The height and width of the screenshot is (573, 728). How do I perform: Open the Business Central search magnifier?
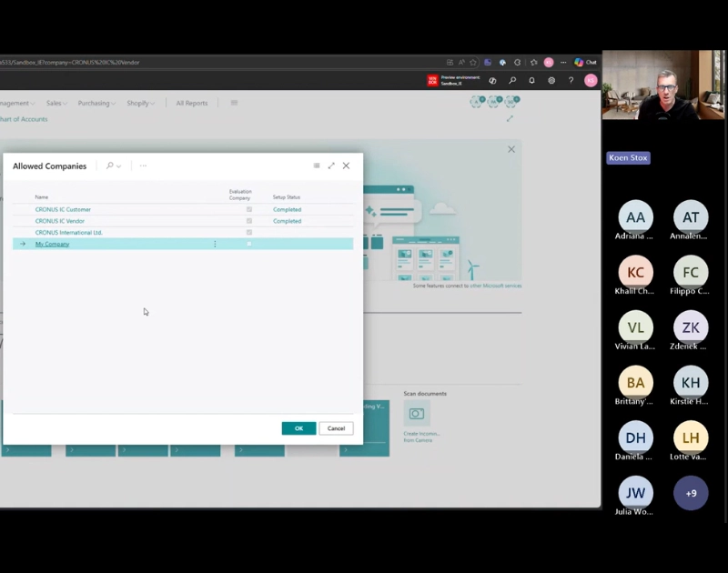(512, 80)
